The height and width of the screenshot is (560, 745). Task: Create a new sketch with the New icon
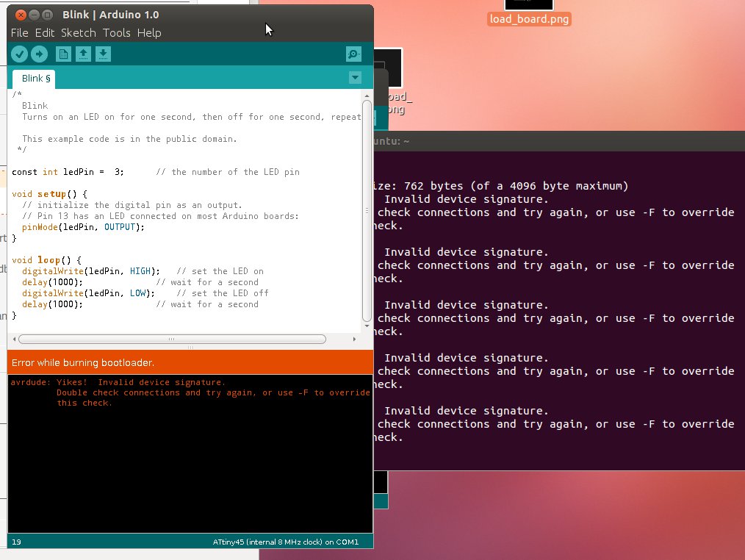pos(63,54)
